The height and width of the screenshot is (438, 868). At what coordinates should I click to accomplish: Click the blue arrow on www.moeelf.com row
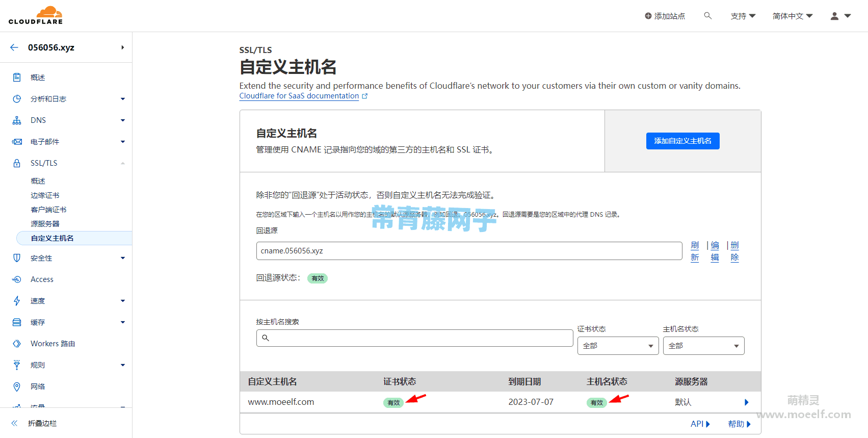(747, 402)
